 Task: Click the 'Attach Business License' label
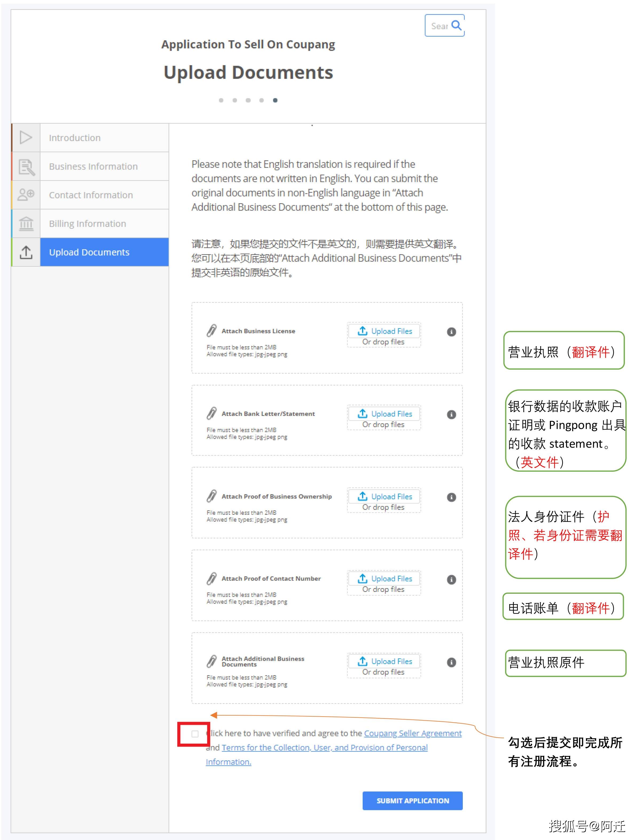[x=258, y=331]
